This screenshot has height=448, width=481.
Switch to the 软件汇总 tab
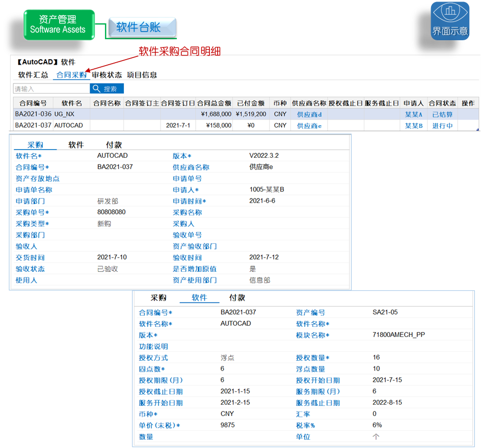(x=33, y=75)
